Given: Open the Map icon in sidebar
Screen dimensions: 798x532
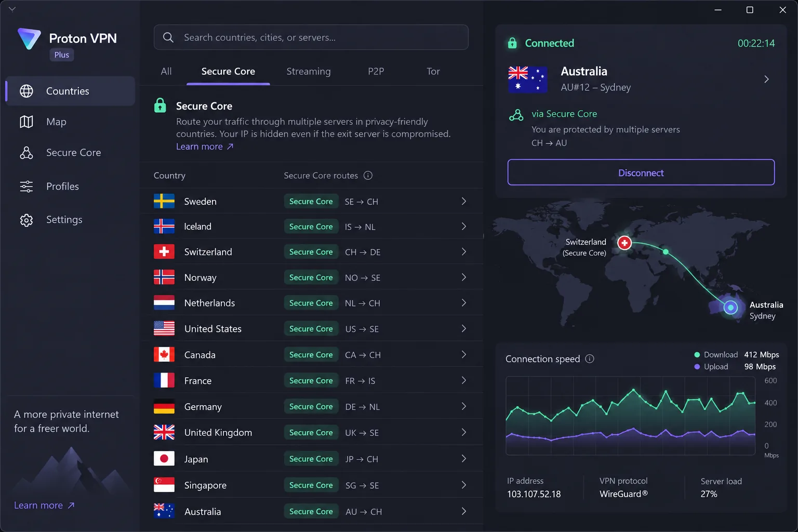Looking at the screenshot, I should click(26, 122).
